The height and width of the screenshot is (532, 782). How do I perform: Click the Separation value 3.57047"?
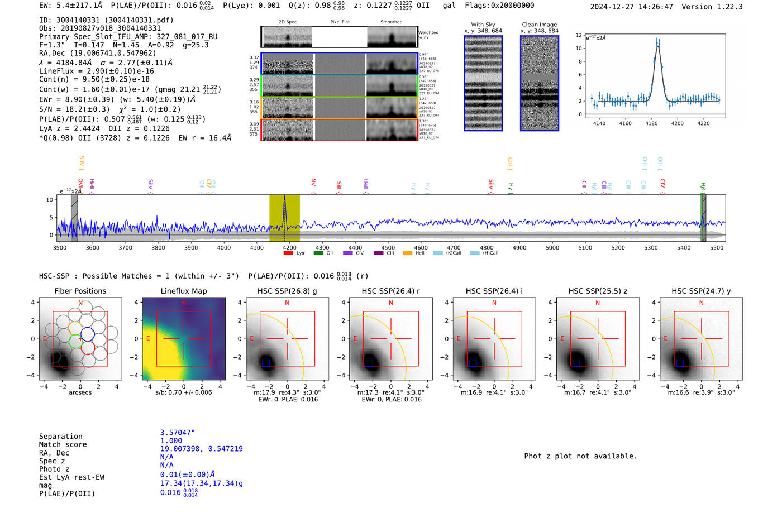click(178, 433)
